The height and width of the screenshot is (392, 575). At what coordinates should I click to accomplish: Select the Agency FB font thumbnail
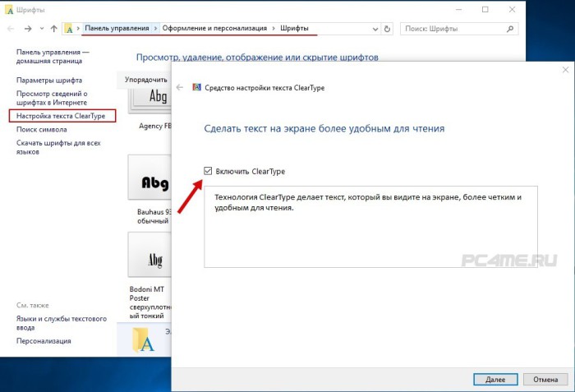(149, 99)
